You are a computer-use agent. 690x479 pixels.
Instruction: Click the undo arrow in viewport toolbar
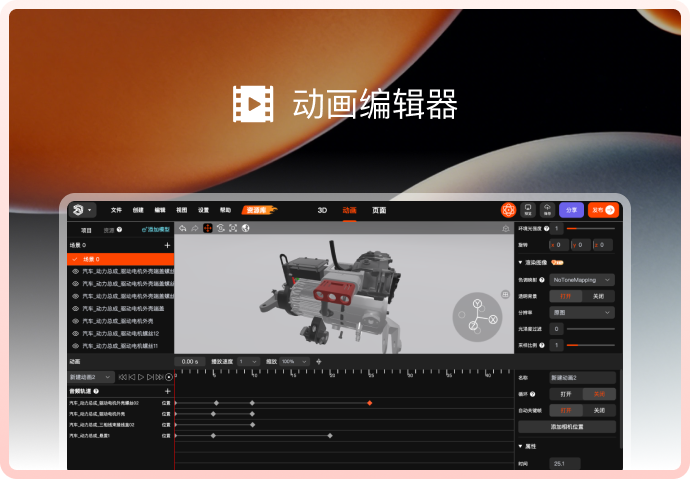coord(182,228)
